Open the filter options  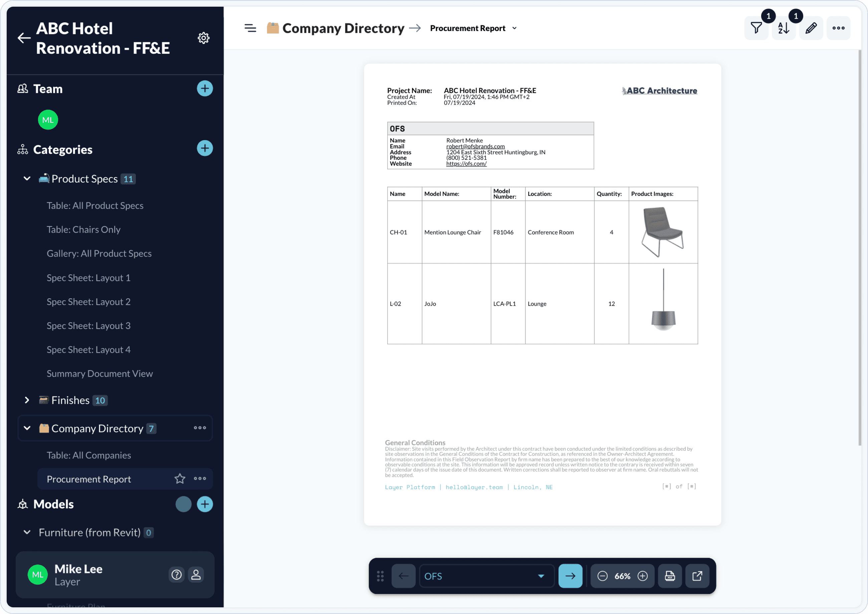[756, 28]
